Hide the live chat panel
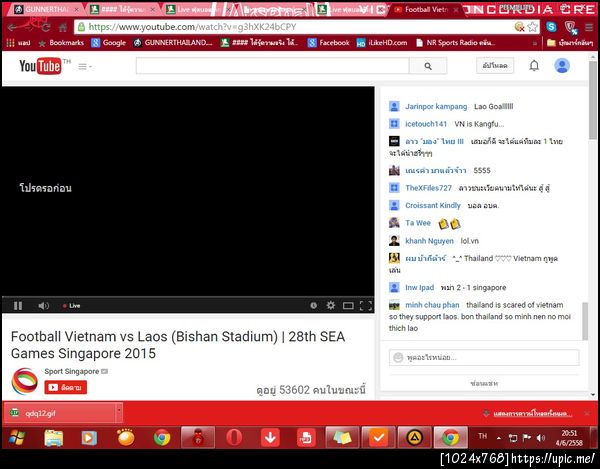The image size is (600, 469). tap(484, 383)
